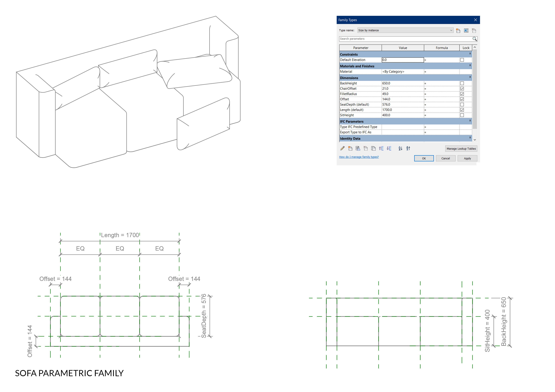Click the Value column header
The height and width of the screenshot is (392, 555).
click(403, 48)
